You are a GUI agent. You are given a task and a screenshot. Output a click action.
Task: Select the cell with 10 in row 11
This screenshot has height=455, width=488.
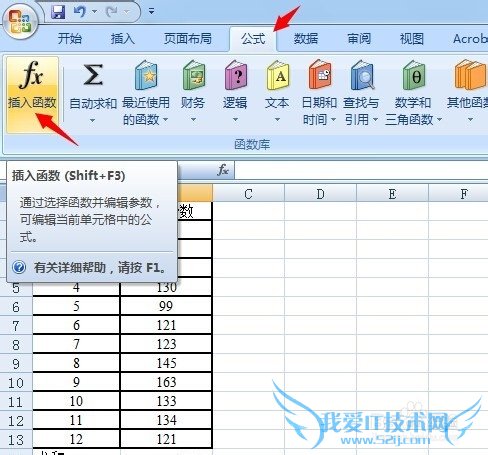pyautogui.click(x=76, y=401)
